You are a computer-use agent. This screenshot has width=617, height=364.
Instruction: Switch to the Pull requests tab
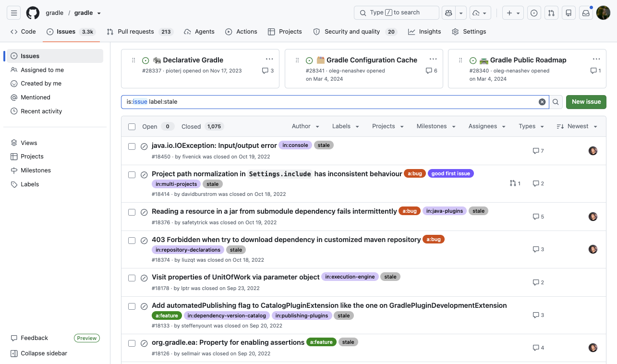140,32
